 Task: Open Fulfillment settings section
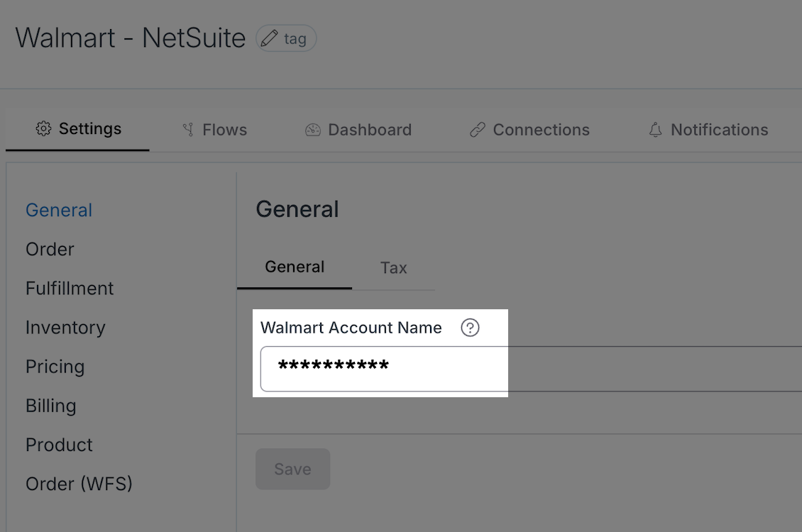(70, 288)
